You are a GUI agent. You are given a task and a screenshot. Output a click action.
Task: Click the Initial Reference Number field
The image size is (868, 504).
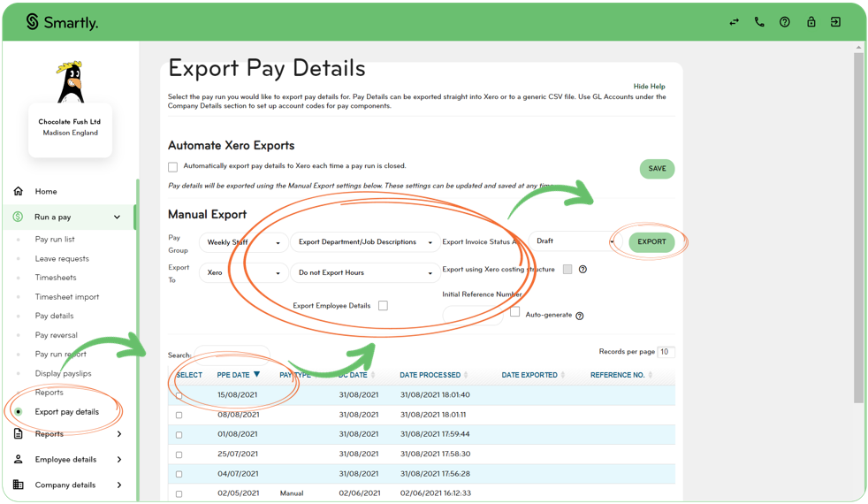pyautogui.click(x=473, y=315)
